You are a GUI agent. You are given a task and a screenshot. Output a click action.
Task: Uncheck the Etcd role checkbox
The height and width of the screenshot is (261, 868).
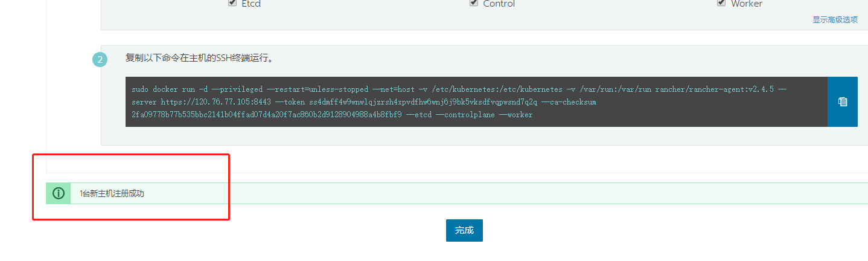(232, 3)
